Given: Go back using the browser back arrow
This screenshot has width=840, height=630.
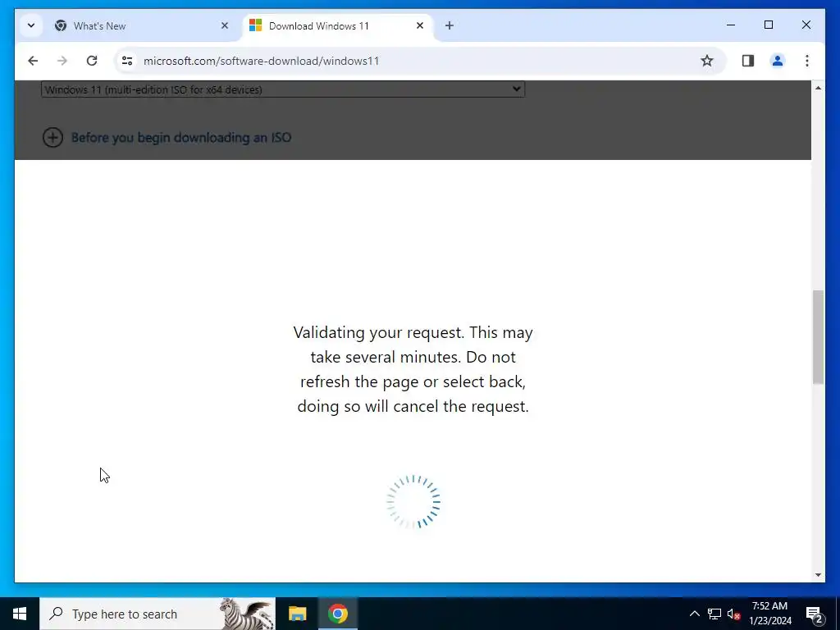Looking at the screenshot, I should [x=33, y=61].
